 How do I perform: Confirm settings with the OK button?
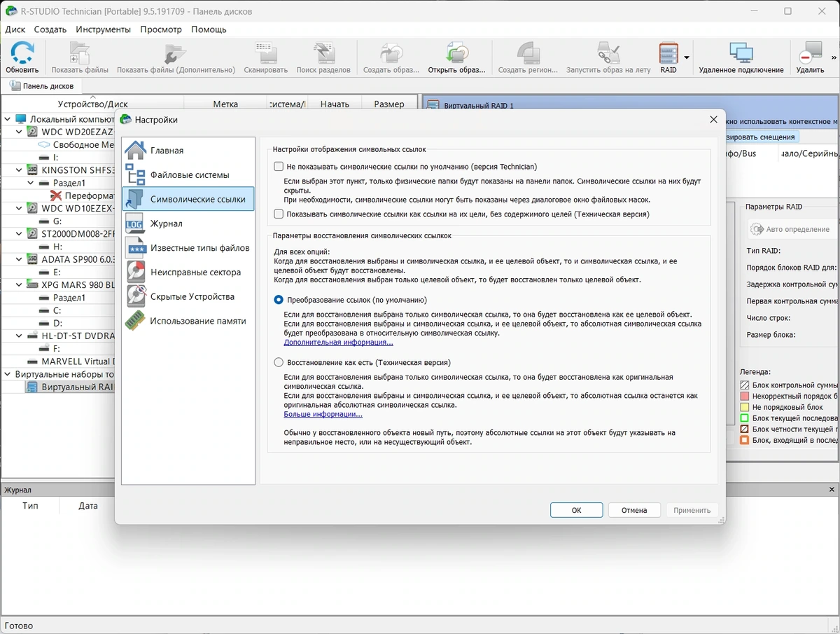[x=577, y=510]
